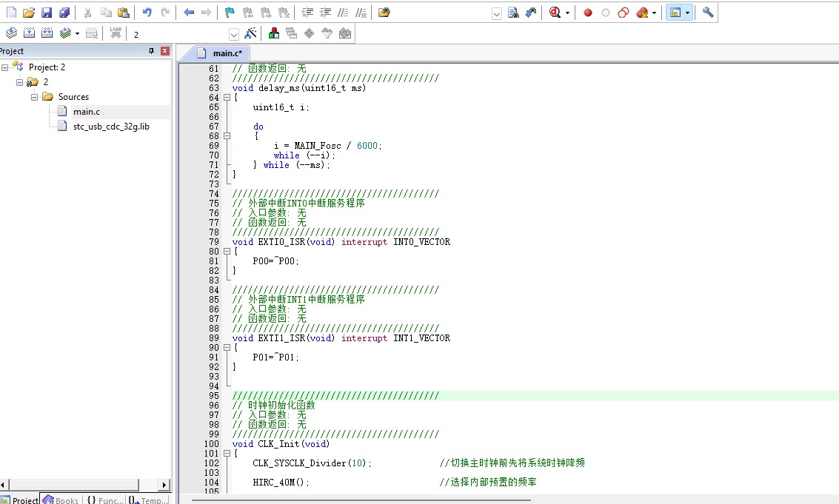Download code to flash with LOAD

point(116,33)
